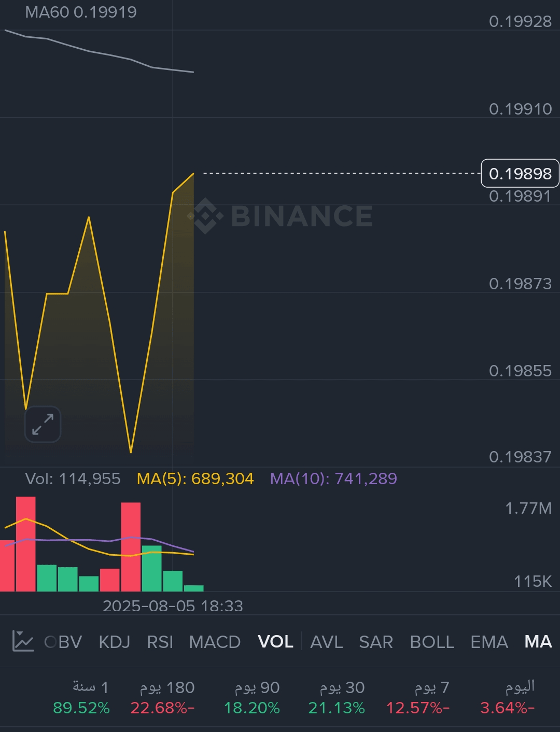
Task: Tap the MA60 0.19919 legend label
Action: (81, 12)
